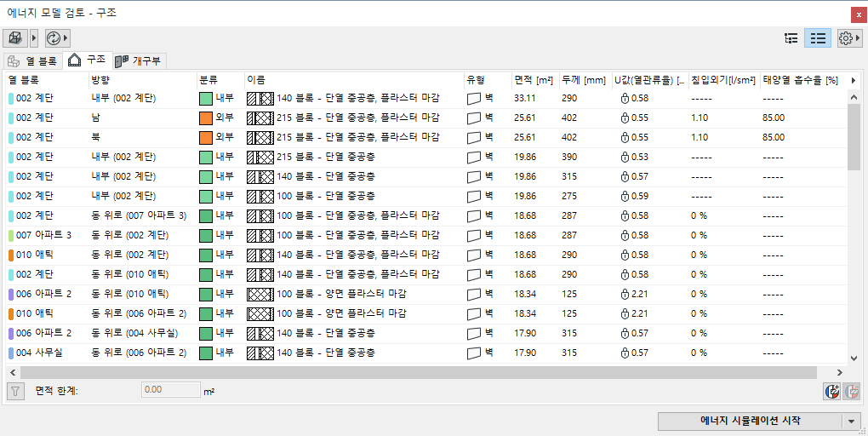Viewport: 868px width, 436px height.
Task: Select the 구조 tab
Action: 88,60
